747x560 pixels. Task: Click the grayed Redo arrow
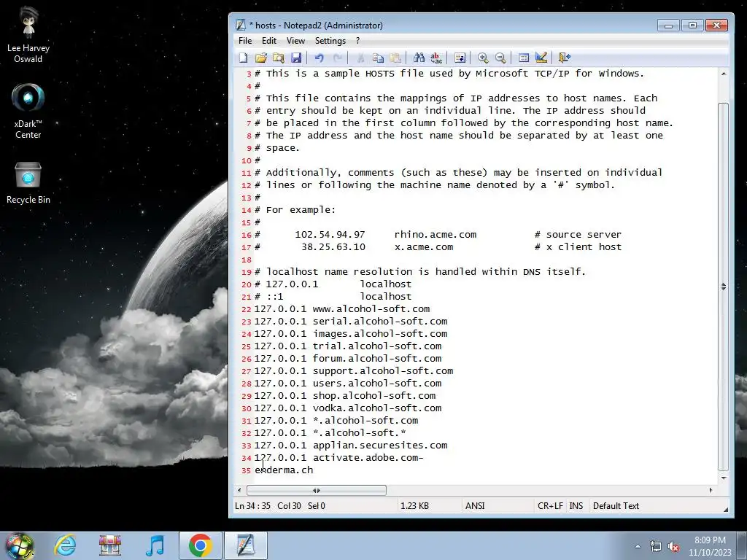click(337, 58)
